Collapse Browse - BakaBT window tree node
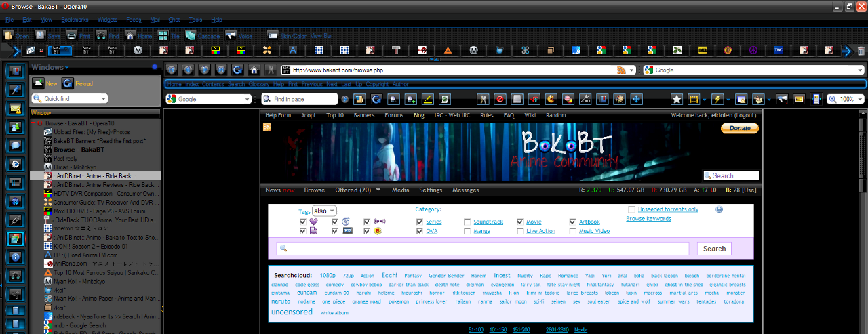Screen dimensions: 868x334 point(33,123)
